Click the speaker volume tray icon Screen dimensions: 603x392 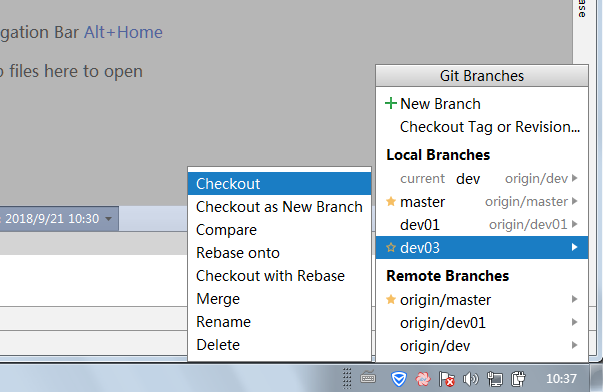[470, 379]
